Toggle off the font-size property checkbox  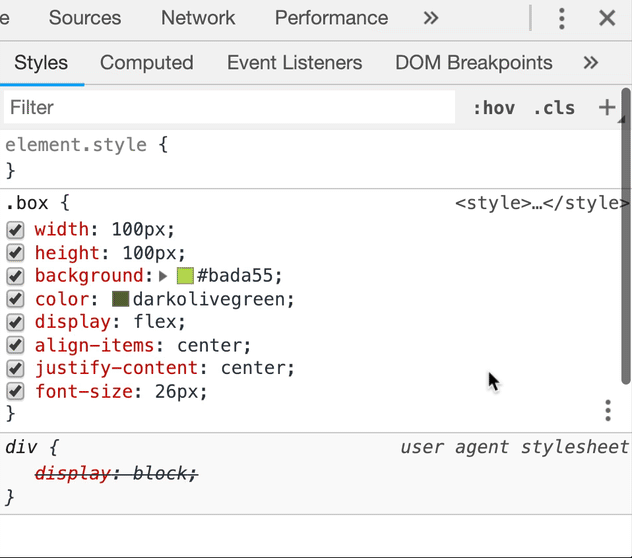click(15, 392)
